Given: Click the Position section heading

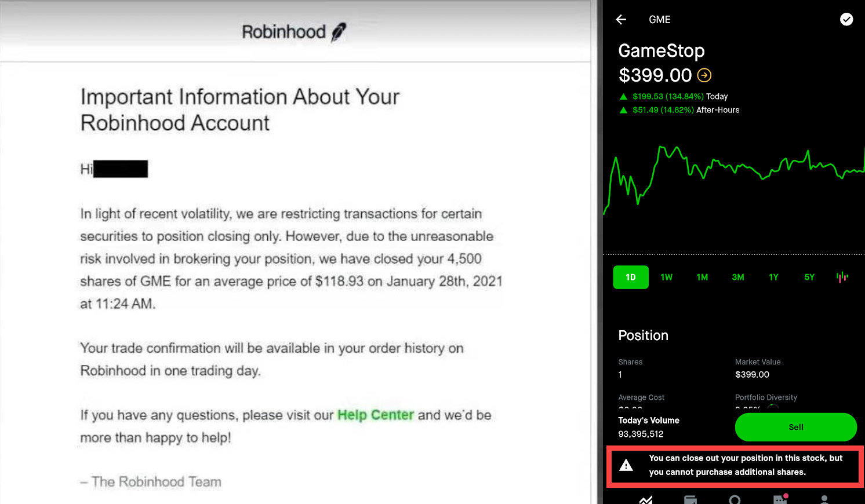Looking at the screenshot, I should pos(644,335).
